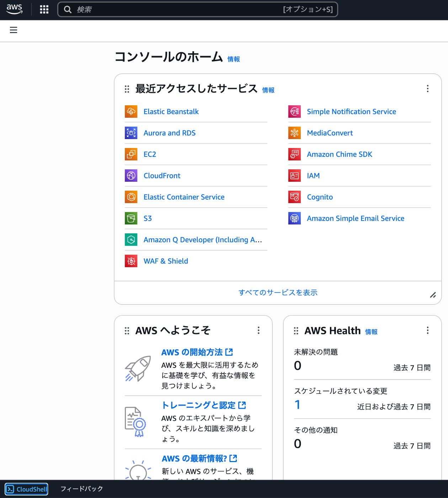Open the WAF & Shield link
The image size is (448, 498).
coord(166,261)
